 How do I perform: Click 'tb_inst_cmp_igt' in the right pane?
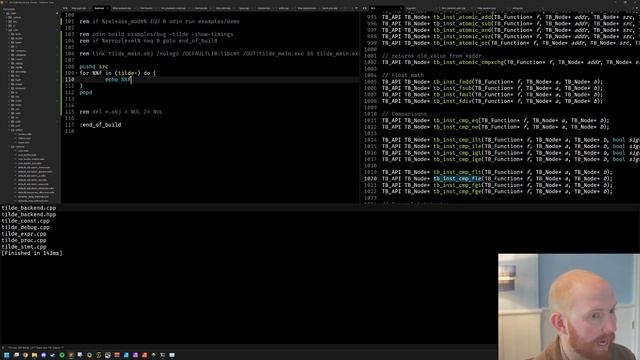pos(457,153)
